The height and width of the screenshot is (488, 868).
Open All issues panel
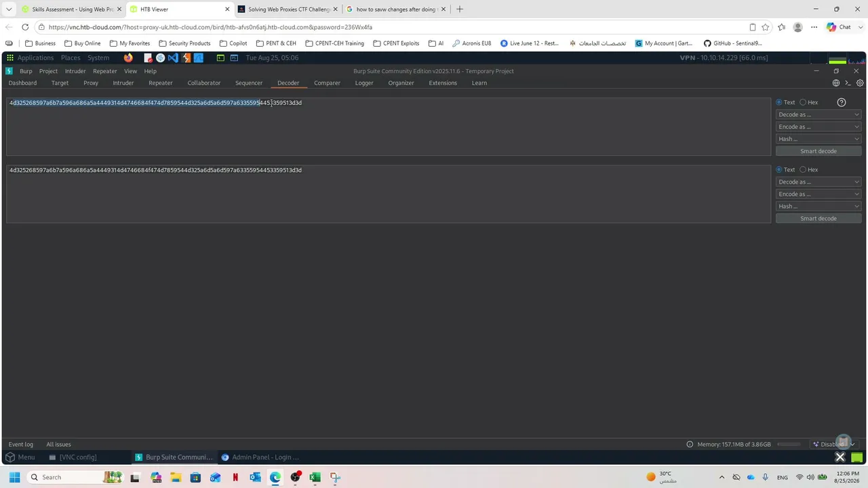coord(58,444)
